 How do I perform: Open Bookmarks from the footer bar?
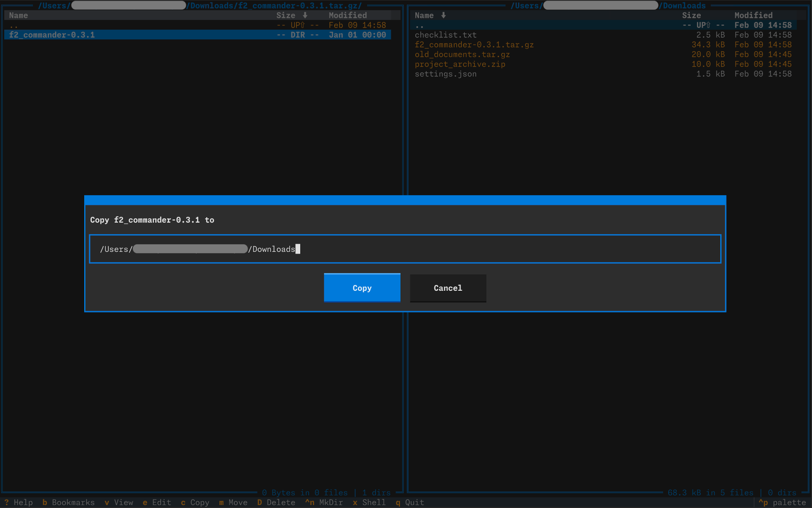tap(69, 502)
